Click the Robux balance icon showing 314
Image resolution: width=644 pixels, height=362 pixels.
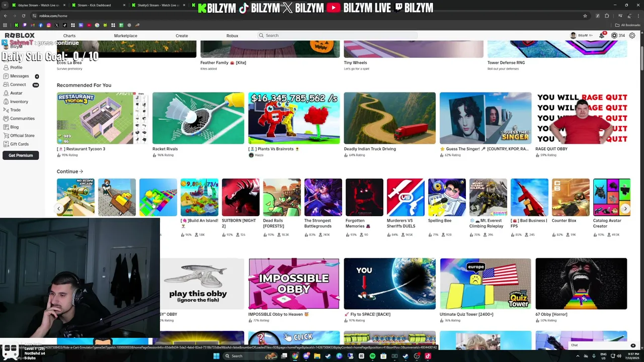[x=614, y=36]
